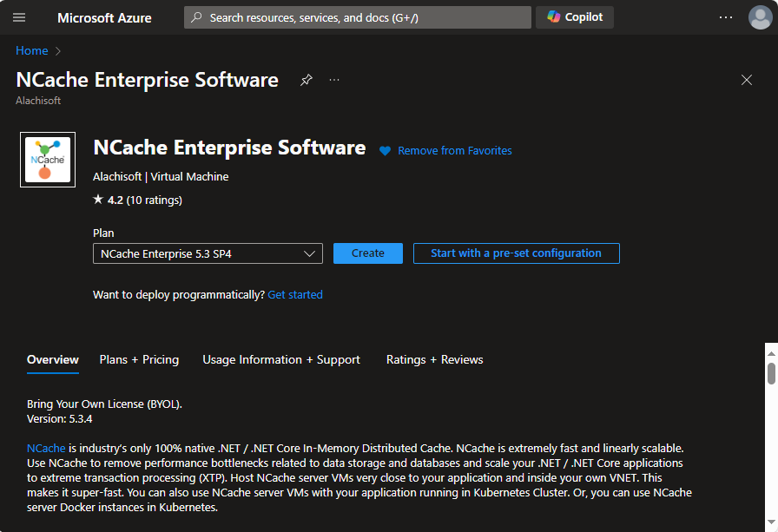Image resolution: width=778 pixels, height=532 pixels.
Task: Open the user account avatar
Action: point(760,17)
